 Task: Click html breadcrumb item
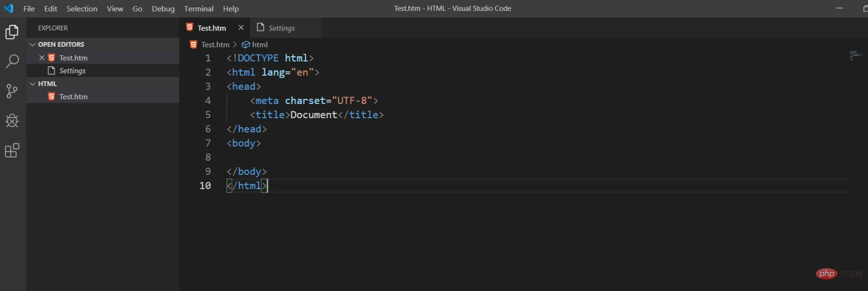(260, 45)
